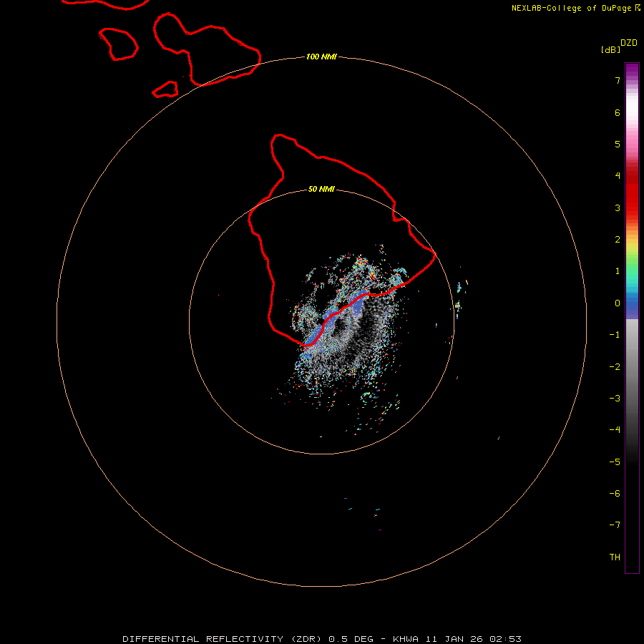This screenshot has width=644, height=644.
Task: Click the colorbar tick label 4
Action: click(618, 176)
